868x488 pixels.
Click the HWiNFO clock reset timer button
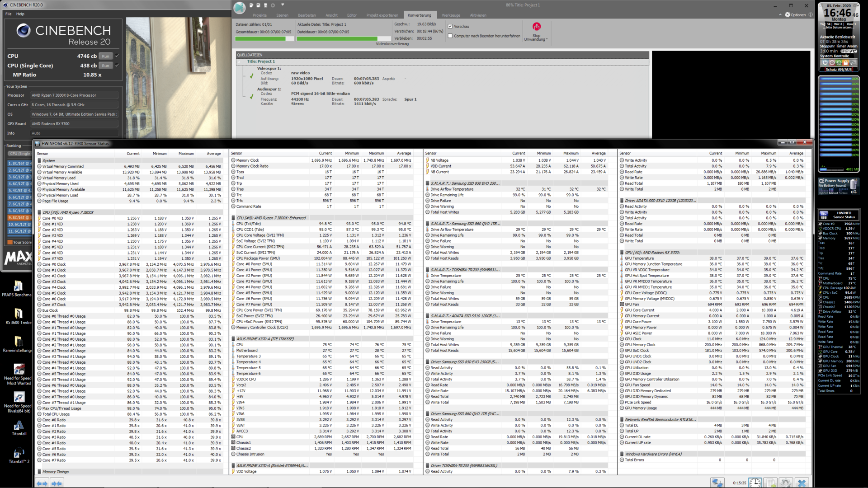[755, 483]
